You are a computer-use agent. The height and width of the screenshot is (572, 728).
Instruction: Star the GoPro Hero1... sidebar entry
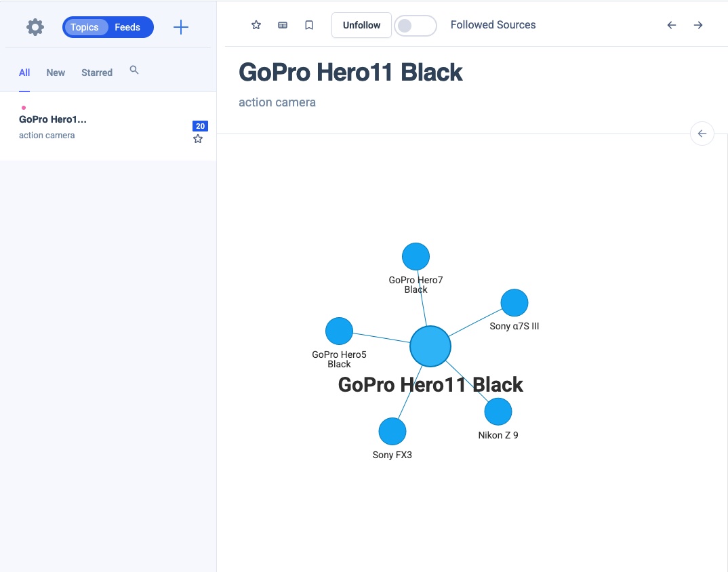[198, 139]
